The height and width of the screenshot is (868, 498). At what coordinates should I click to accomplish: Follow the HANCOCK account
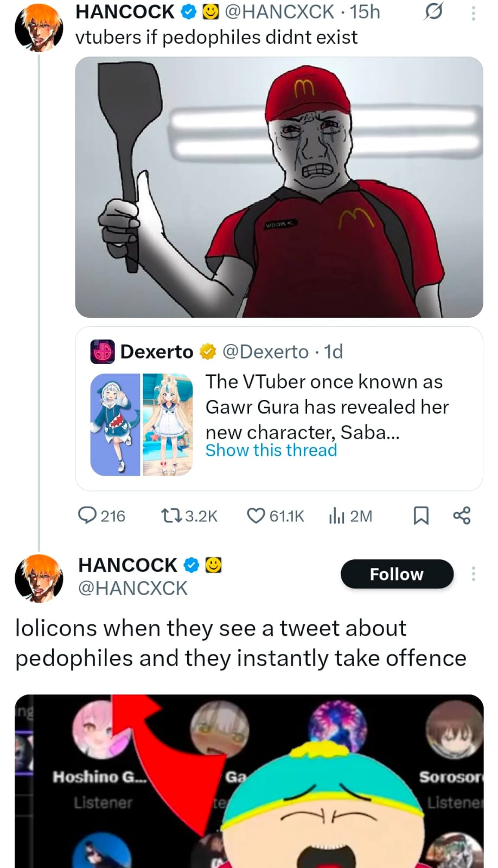tap(397, 574)
